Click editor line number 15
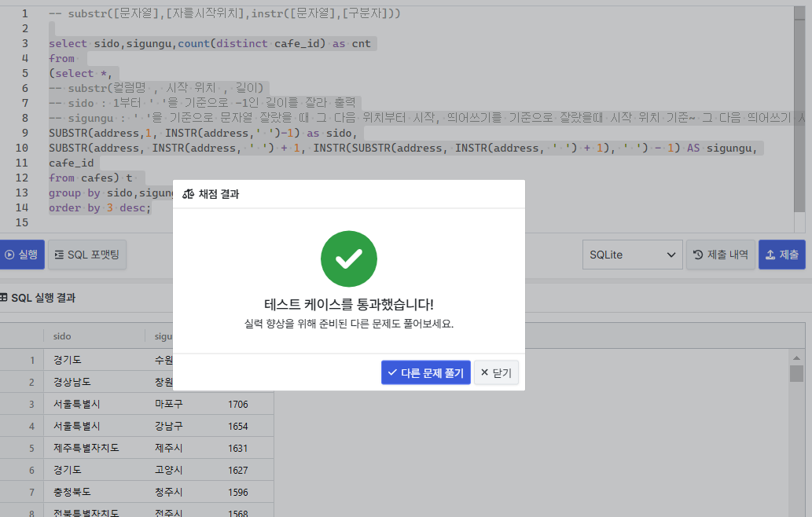812x517 pixels. pyautogui.click(x=22, y=222)
